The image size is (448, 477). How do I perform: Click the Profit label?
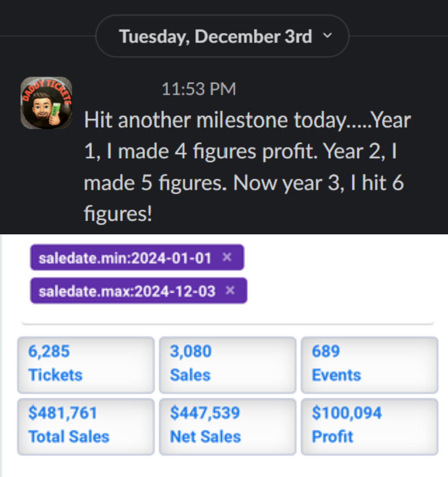332,437
